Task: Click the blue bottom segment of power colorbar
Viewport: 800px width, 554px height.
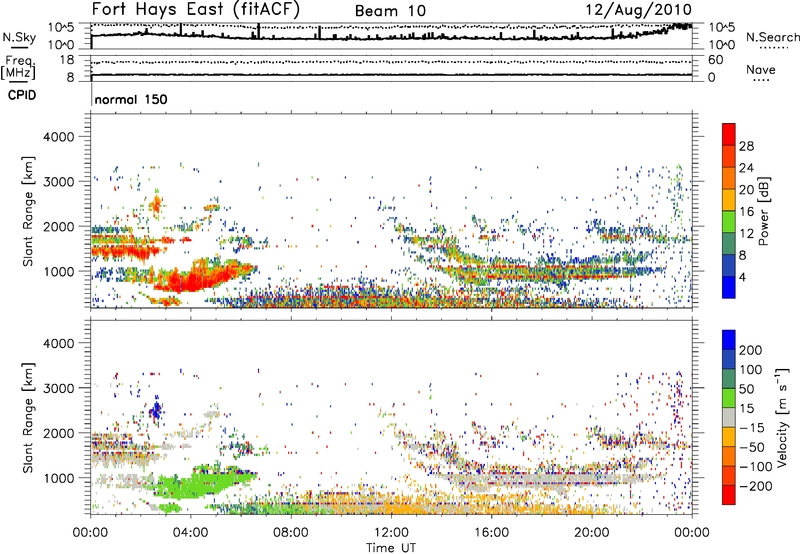Action: pos(729,287)
